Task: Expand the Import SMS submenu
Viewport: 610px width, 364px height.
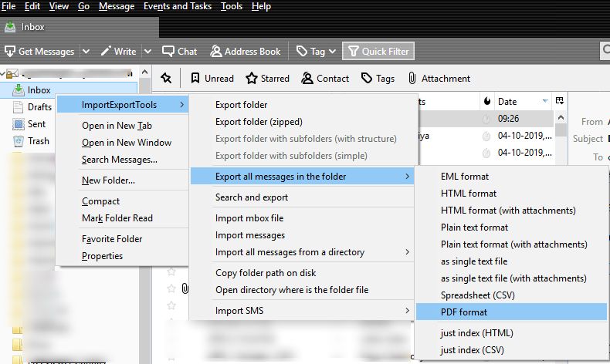Action: tap(302, 311)
